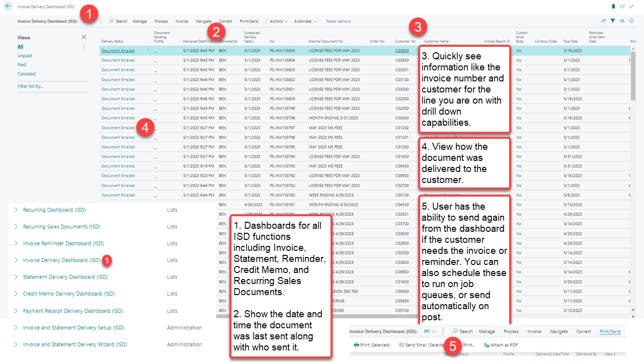The width and height of the screenshot is (644, 362).
Task: Open Invoice Reminder Dashboard (ISD) link
Action: [63, 243]
